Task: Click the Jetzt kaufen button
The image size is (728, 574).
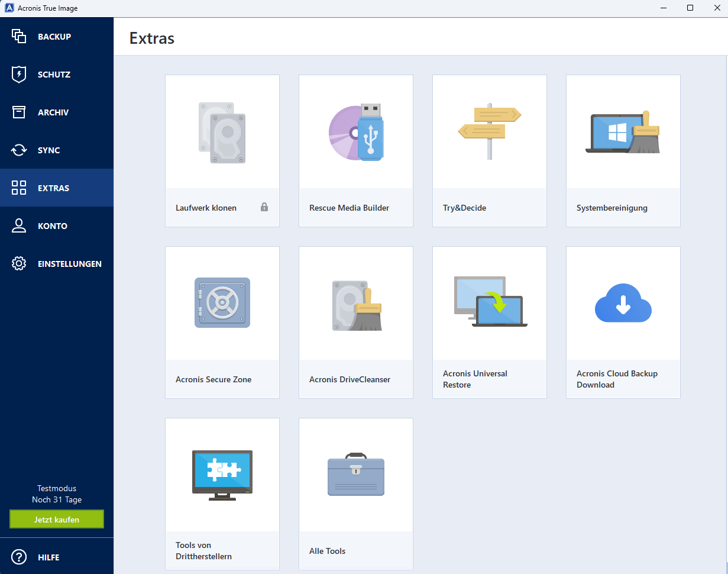Action: point(56,519)
